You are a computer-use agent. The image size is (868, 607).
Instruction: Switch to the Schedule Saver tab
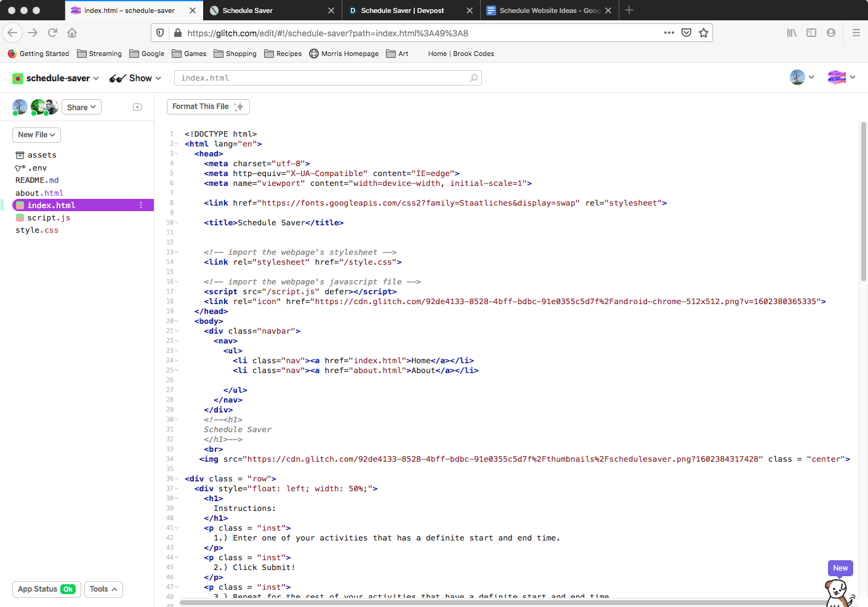(x=272, y=10)
